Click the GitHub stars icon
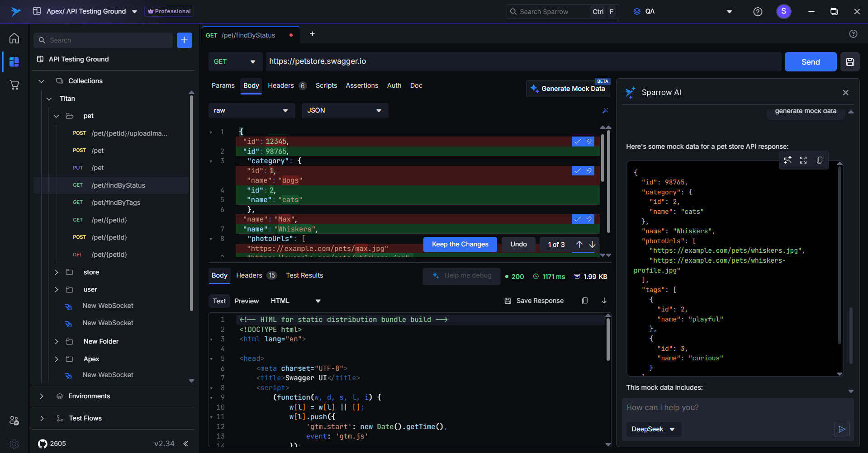868x453 pixels. 43,444
